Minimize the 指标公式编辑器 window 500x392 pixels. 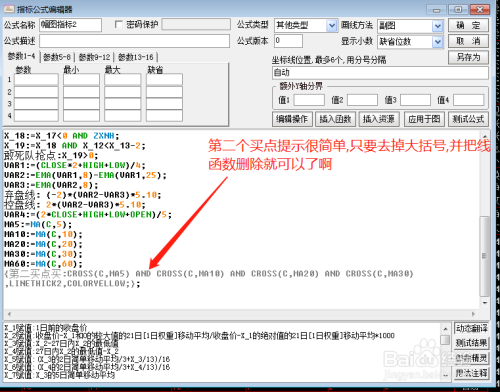coord(436,9)
